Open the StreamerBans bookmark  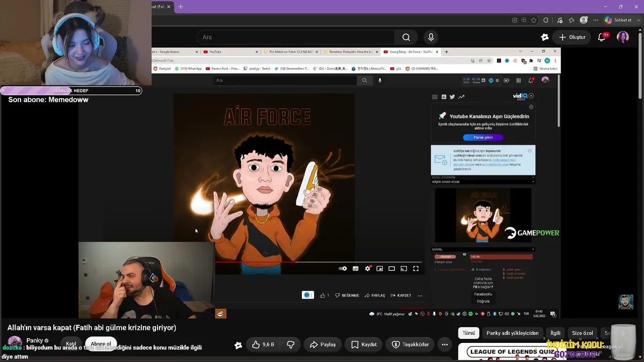click(x=292, y=68)
